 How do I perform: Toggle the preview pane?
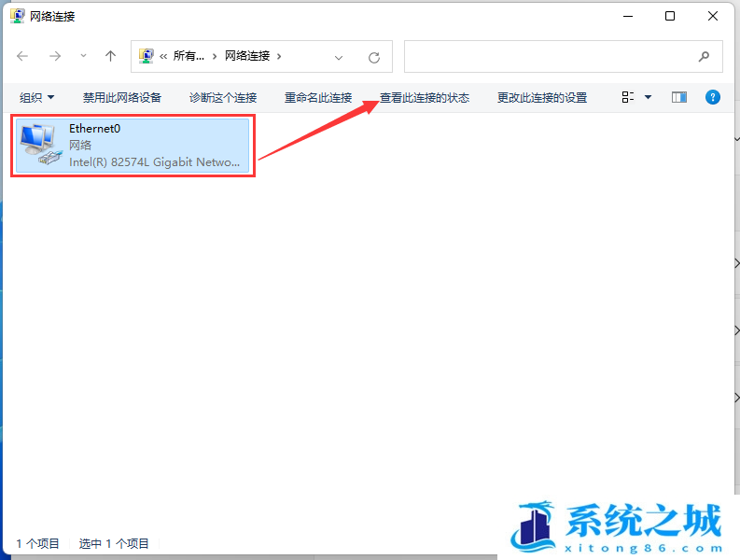(679, 97)
